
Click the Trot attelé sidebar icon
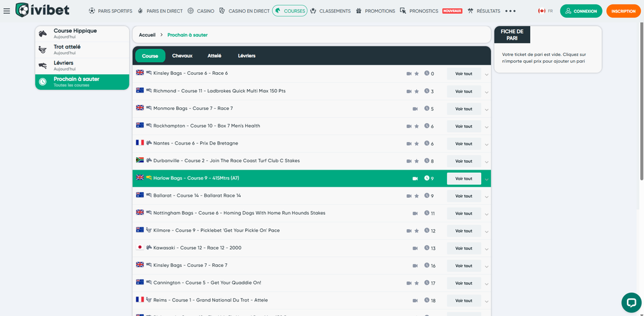[x=42, y=50]
